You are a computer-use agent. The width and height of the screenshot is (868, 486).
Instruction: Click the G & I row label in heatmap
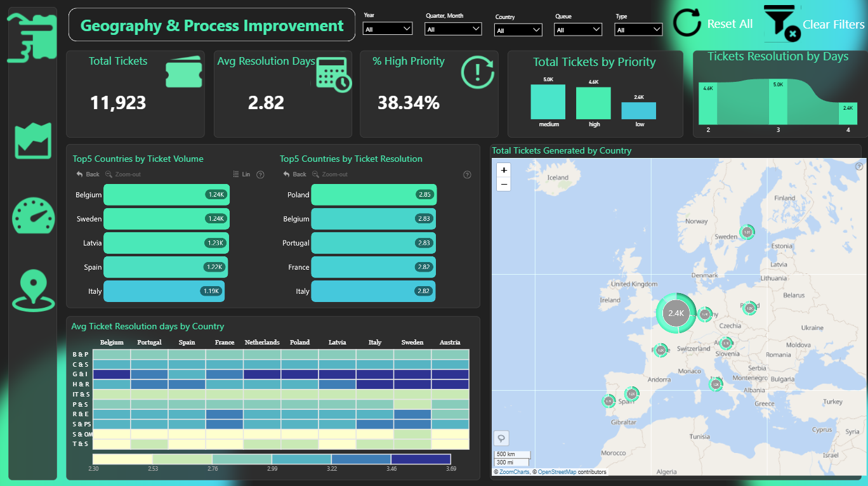pyautogui.click(x=81, y=374)
